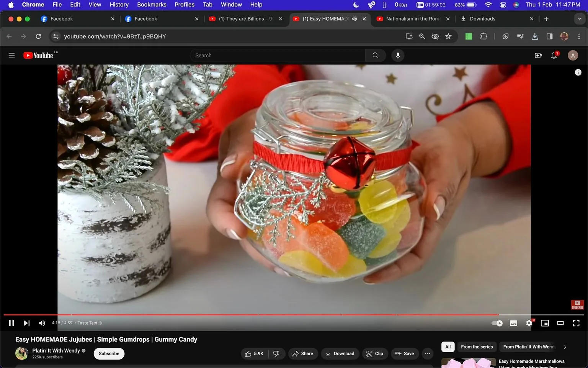
Task: Subscribe to Platin' It With Wendy
Action: 108,353
